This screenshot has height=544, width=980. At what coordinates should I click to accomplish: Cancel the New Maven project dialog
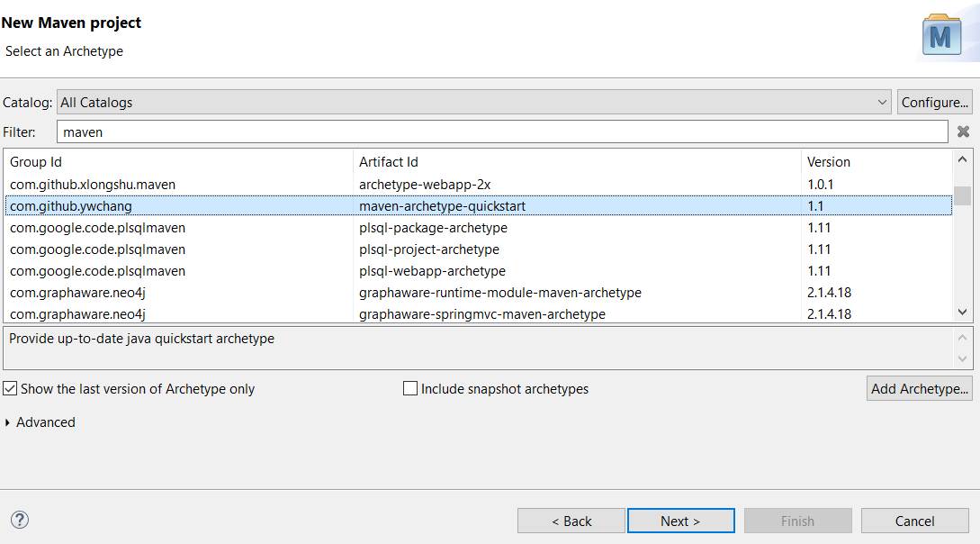(x=914, y=521)
